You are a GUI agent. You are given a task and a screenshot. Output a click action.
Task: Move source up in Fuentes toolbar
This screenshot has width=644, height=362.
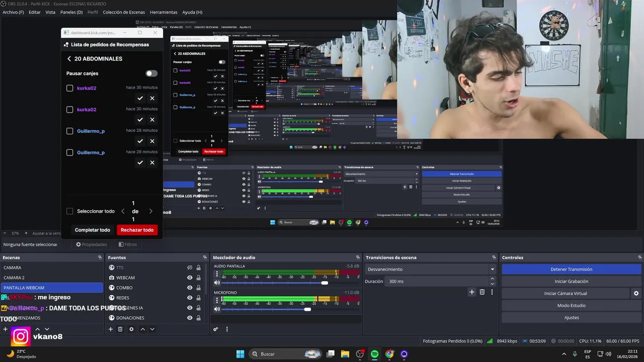(x=142, y=329)
